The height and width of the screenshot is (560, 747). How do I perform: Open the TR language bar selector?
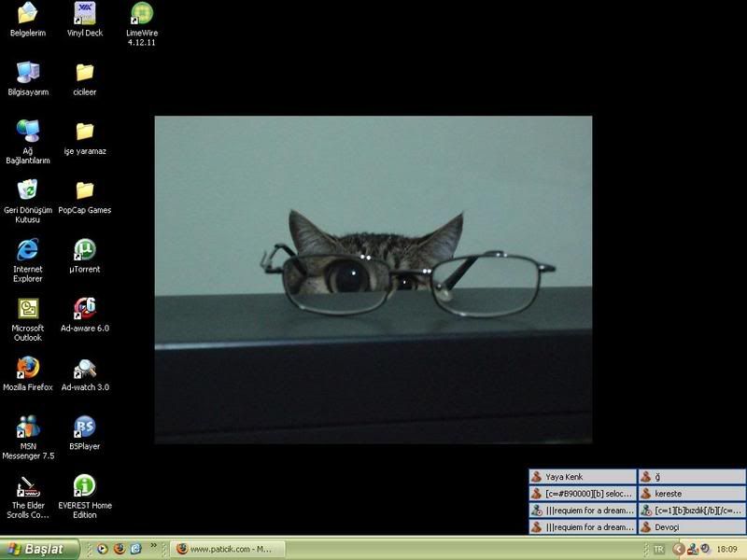[x=658, y=549]
